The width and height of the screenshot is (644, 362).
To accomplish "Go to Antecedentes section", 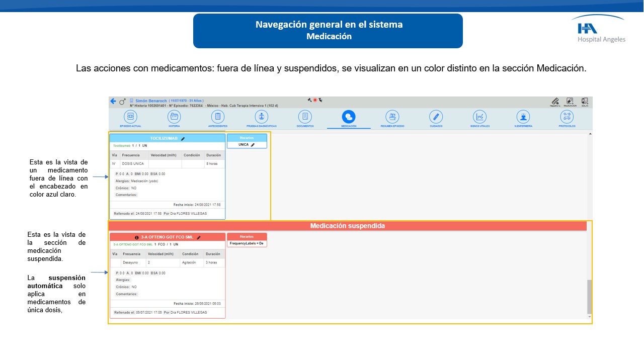I will point(217,117).
